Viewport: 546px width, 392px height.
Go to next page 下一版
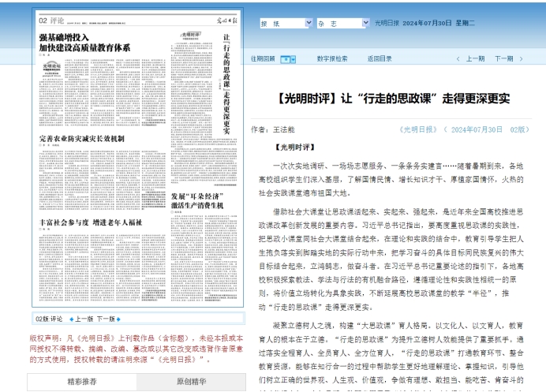click(x=106, y=319)
